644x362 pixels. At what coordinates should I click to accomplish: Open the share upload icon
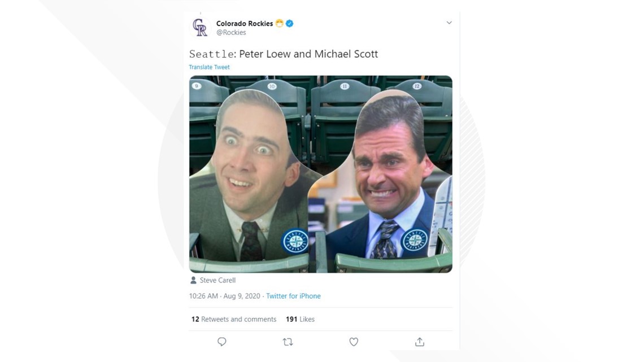(419, 342)
